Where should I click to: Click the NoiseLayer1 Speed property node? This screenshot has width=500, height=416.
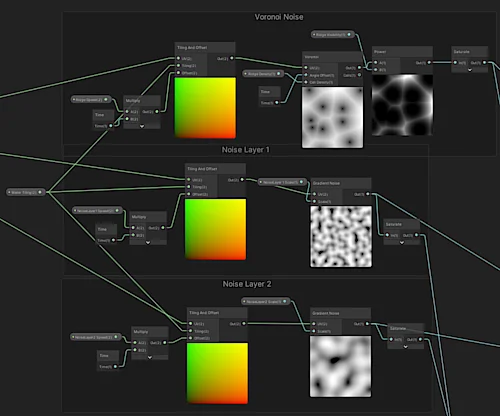click(97, 211)
